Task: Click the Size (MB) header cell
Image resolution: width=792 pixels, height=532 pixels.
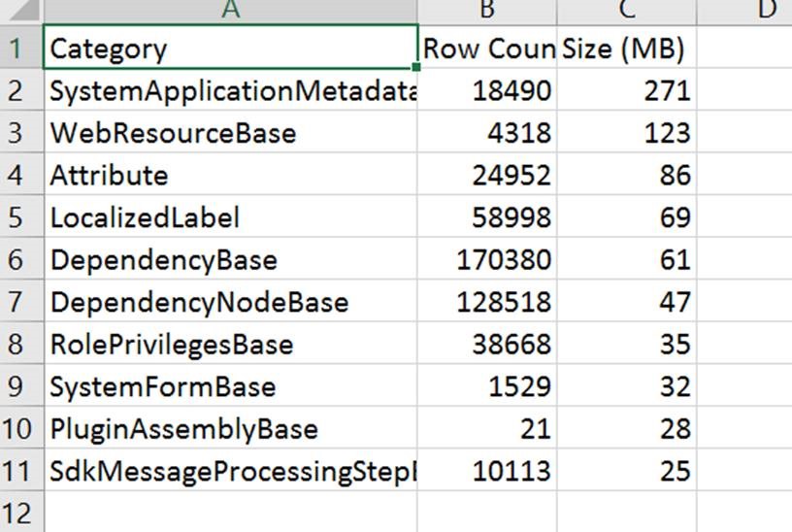Action: (627, 49)
